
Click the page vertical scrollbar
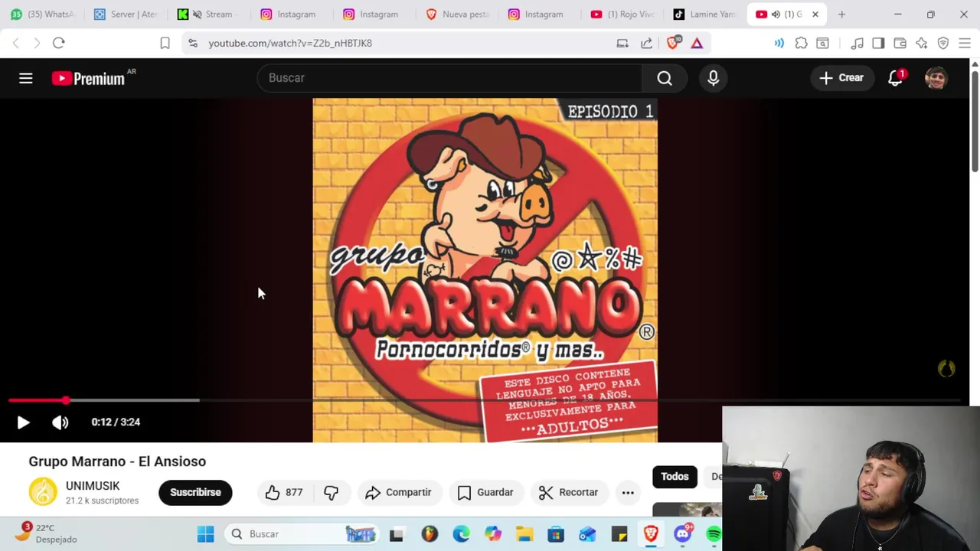pos(975,122)
